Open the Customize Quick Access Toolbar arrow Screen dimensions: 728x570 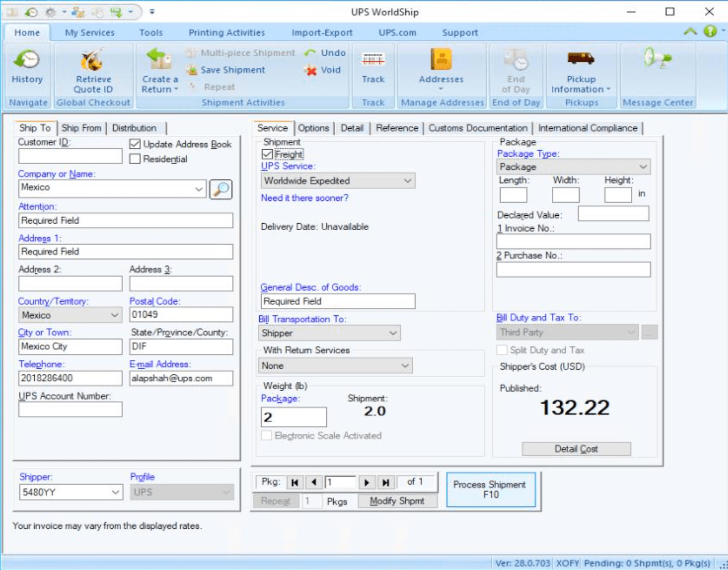pyautogui.click(x=152, y=12)
